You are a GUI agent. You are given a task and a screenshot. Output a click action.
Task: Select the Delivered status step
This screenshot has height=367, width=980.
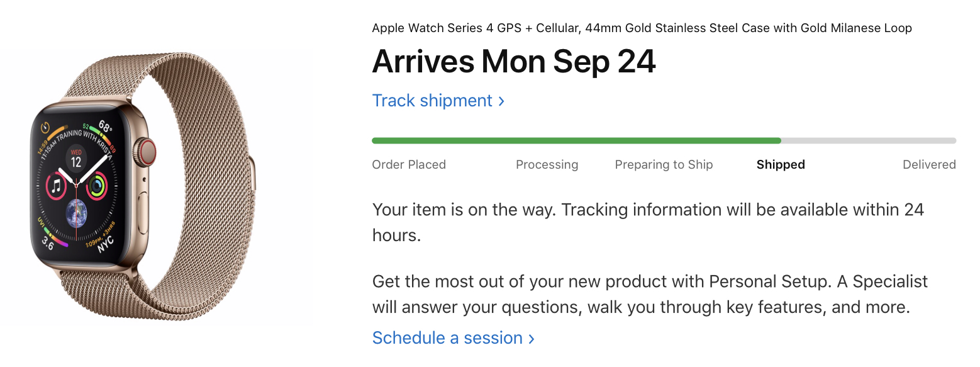pos(928,165)
